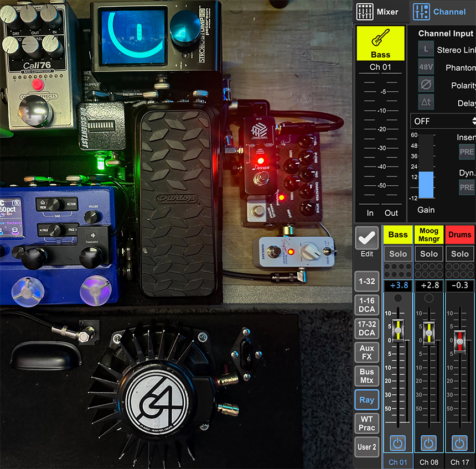
Task: Click the Bass pan knob indicator
Action: point(398,298)
